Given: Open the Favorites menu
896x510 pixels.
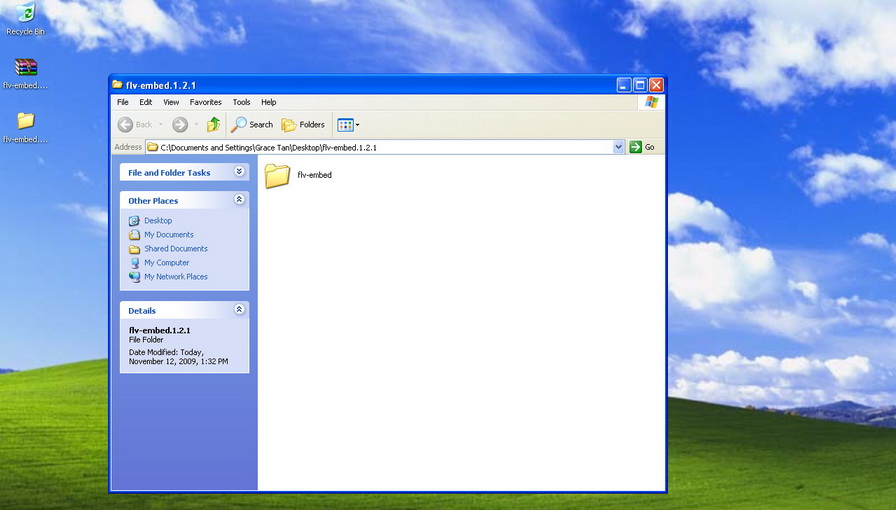Looking at the screenshot, I should click(206, 102).
